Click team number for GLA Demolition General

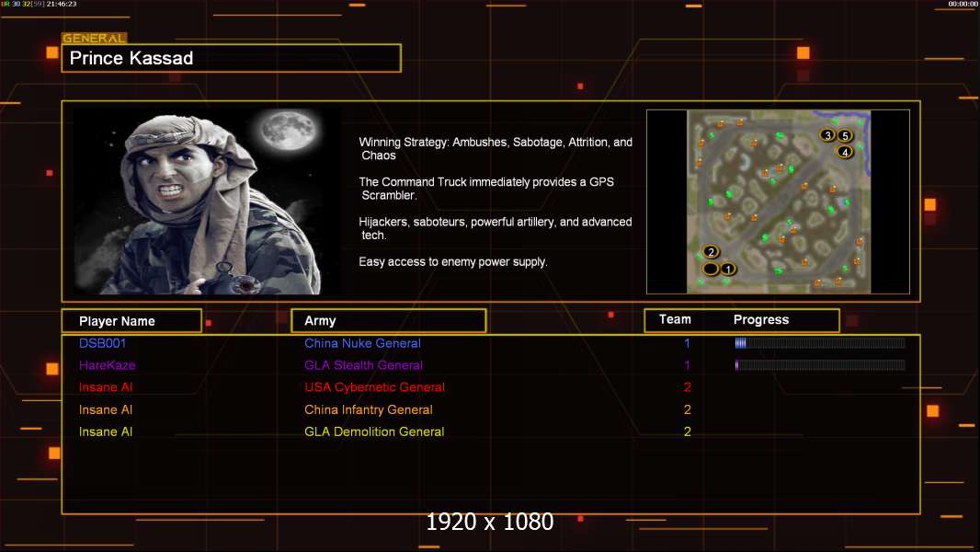tap(687, 431)
